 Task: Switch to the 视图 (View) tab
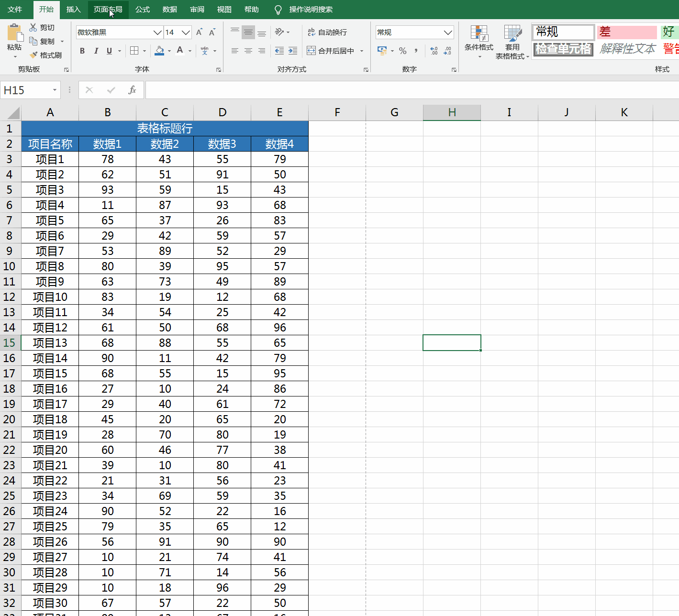tap(224, 9)
